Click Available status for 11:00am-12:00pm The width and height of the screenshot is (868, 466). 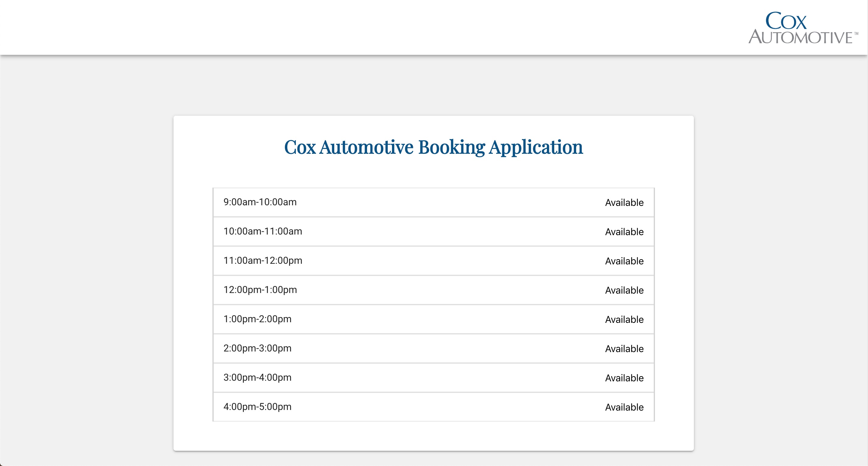tap(625, 261)
